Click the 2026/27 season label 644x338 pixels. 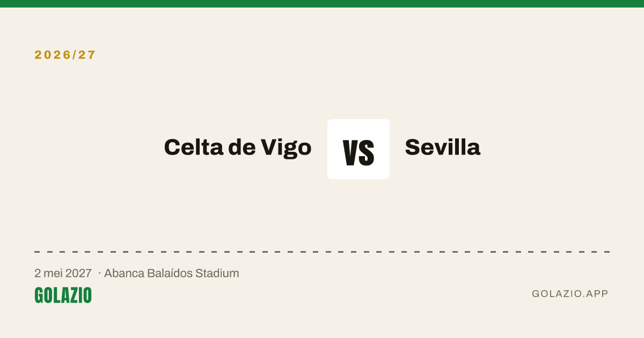pyautogui.click(x=65, y=55)
